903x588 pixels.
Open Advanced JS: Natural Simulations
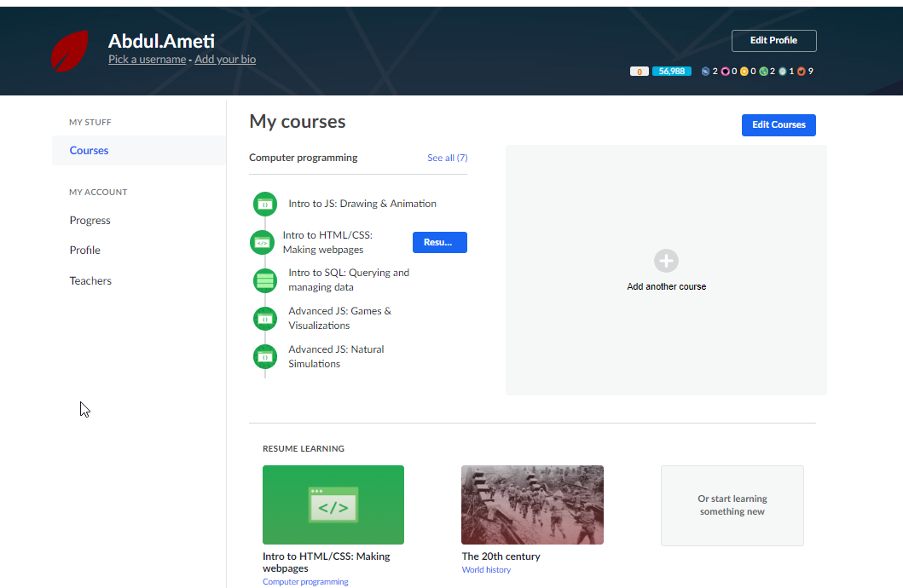coord(336,356)
